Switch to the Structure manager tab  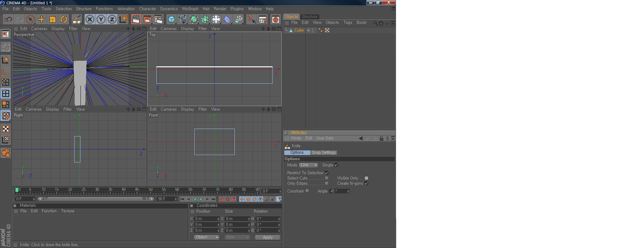309,17
